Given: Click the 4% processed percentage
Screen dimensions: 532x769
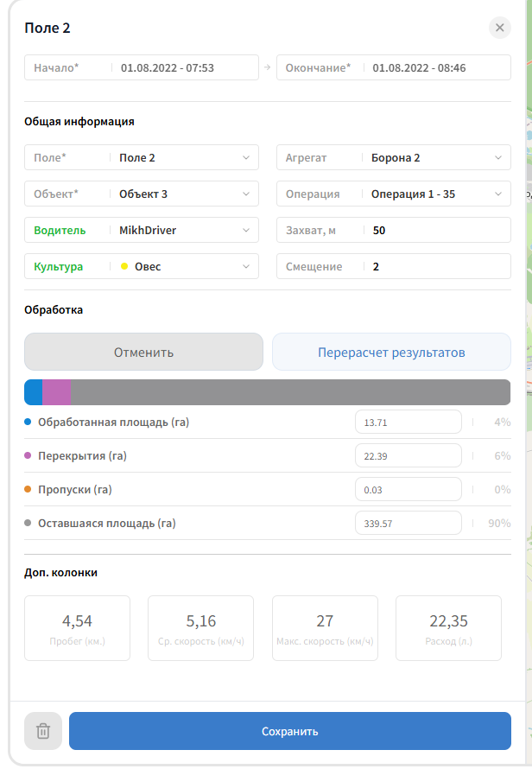Looking at the screenshot, I should pyautogui.click(x=502, y=423).
